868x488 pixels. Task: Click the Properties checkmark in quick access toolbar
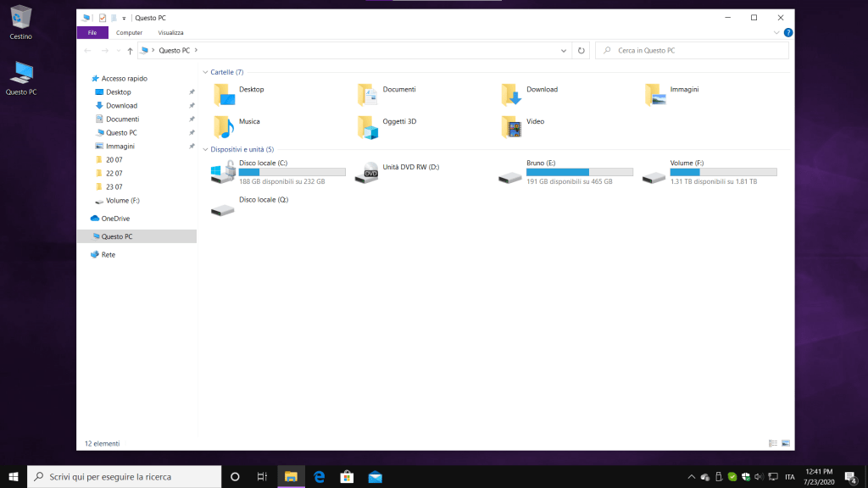click(x=103, y=17)
